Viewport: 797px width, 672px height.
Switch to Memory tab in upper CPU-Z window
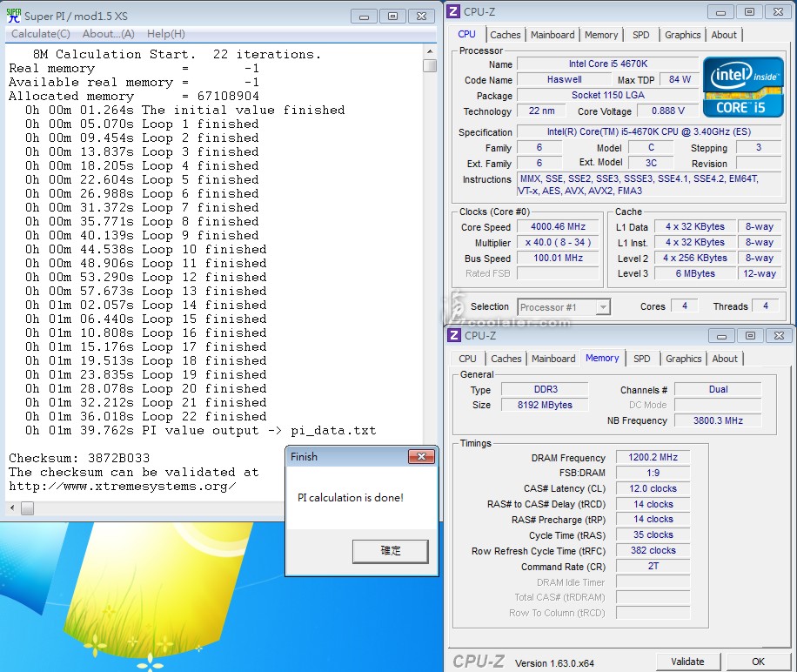click(601, 35)
